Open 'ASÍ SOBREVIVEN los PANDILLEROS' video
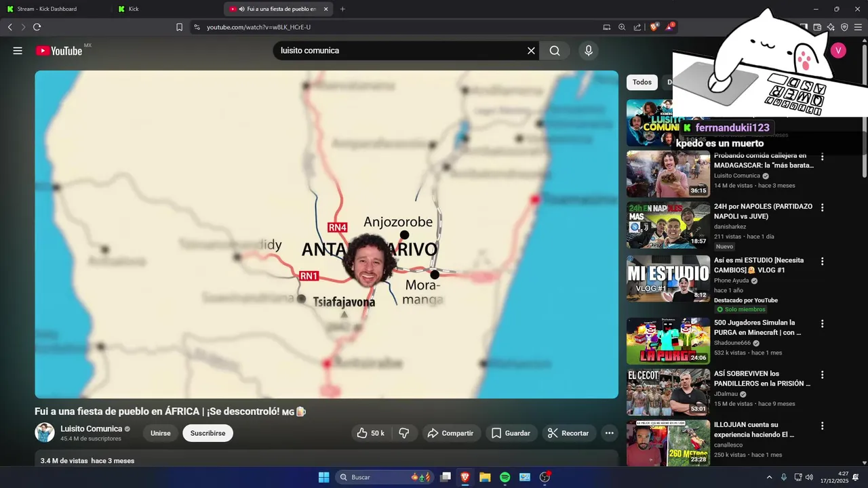Screen dimensions: 868x488 pyautogui.click(x=668, y=392)
